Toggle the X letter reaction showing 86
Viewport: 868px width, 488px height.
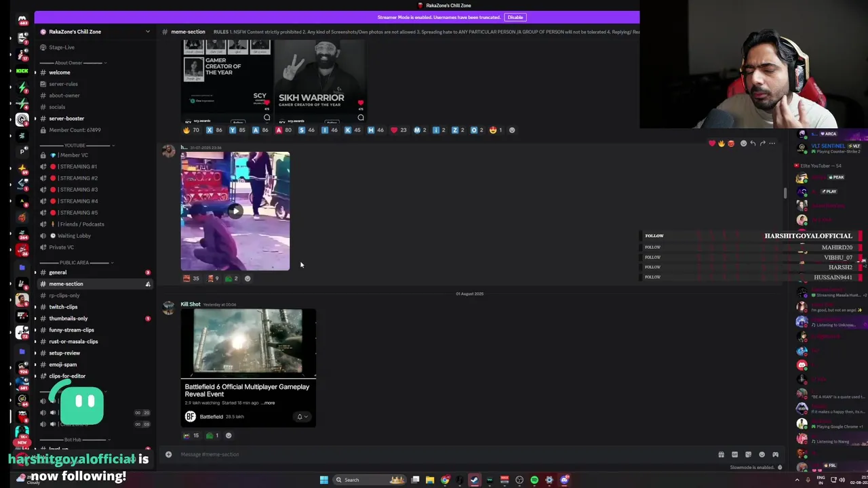(x=214, y=130)
